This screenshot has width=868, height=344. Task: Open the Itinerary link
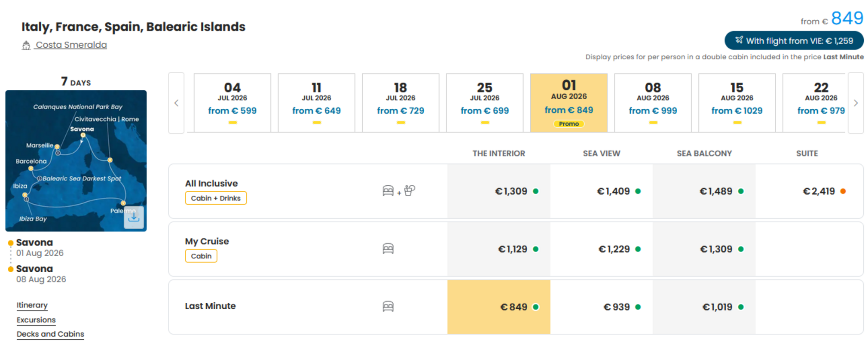[32, 305]
